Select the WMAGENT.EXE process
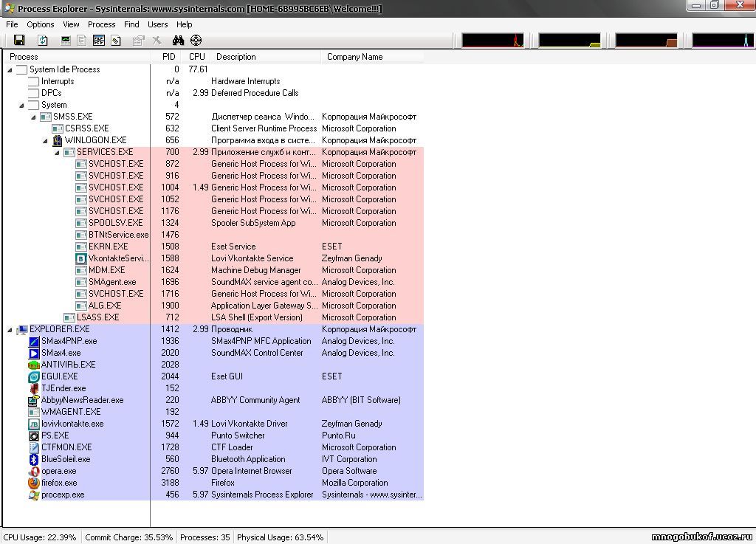Viewport: 756px width, 544px height. pyautogui.click(x=226, y=412)
